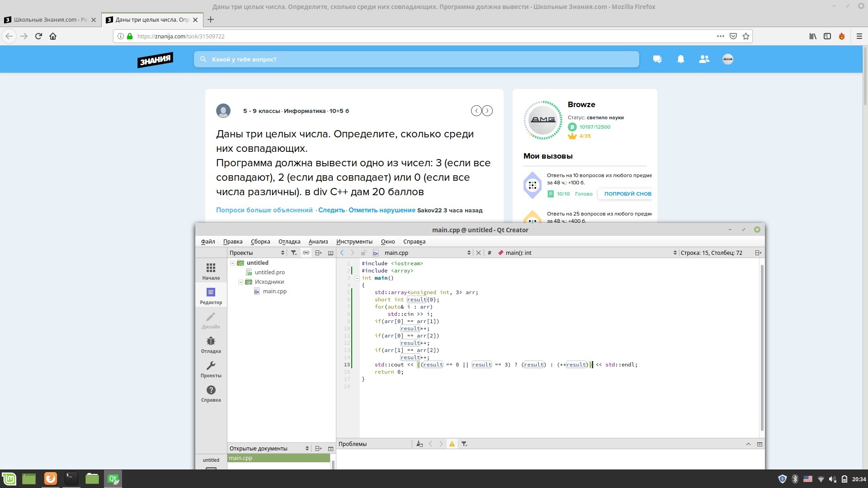Viewport: 868px width, 488px height.
Task: Collapse the untitled project tree node
Action: pyautogui.click(x=232, y=263)
